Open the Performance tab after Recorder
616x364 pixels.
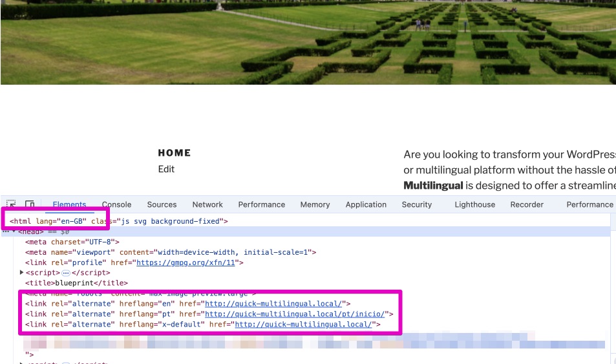(589, 204)
